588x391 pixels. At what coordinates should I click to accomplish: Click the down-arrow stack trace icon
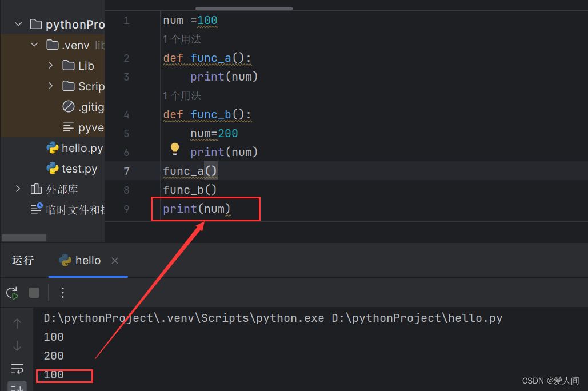pos(17,346)
